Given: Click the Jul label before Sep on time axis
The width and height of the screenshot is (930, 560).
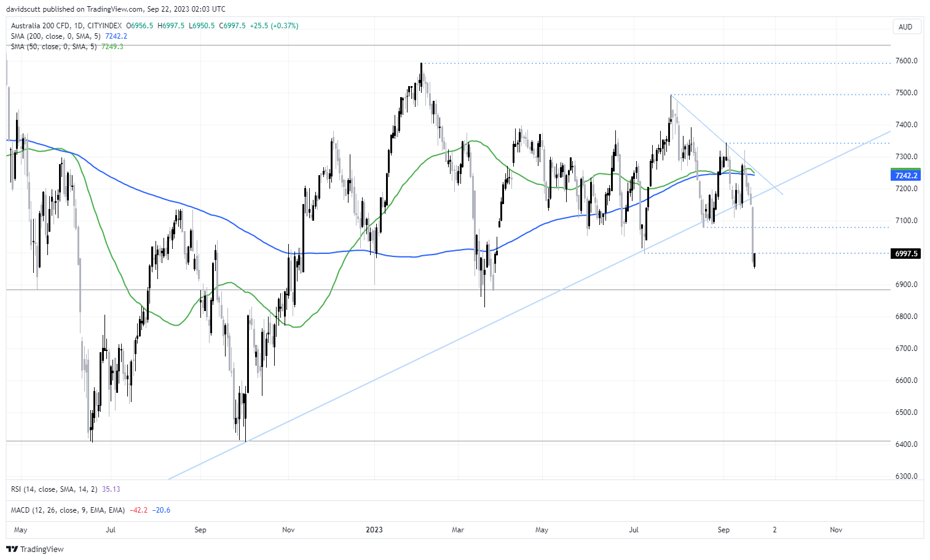Looking at the screenshot, I should pyautogui.click(x=111, y=530).
